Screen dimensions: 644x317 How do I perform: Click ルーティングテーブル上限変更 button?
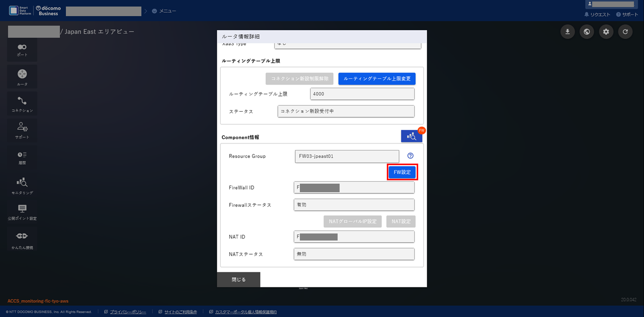(377, 79)
